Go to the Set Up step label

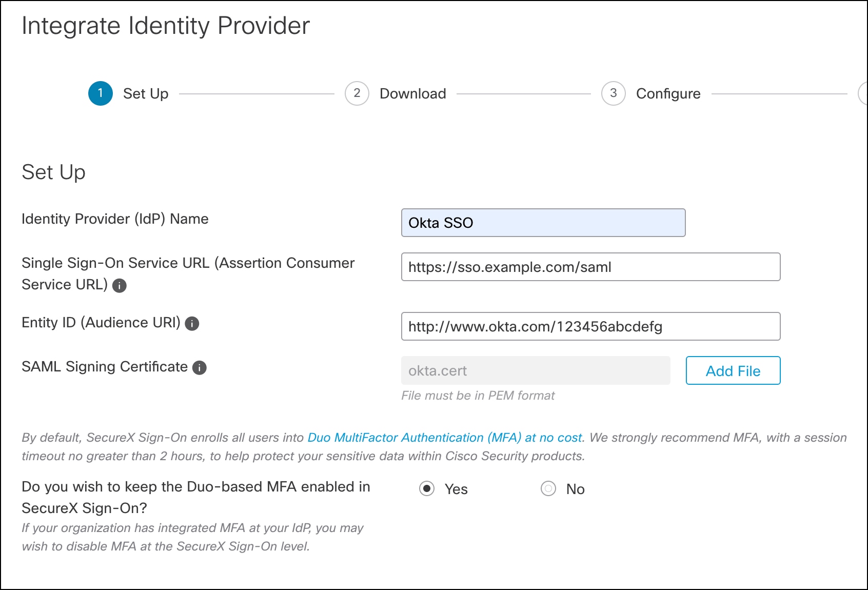146,94
